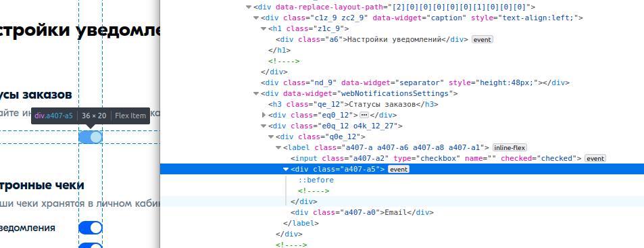
Task: Collapse the selected div a407-a5 node
Action: click(286, 169)
